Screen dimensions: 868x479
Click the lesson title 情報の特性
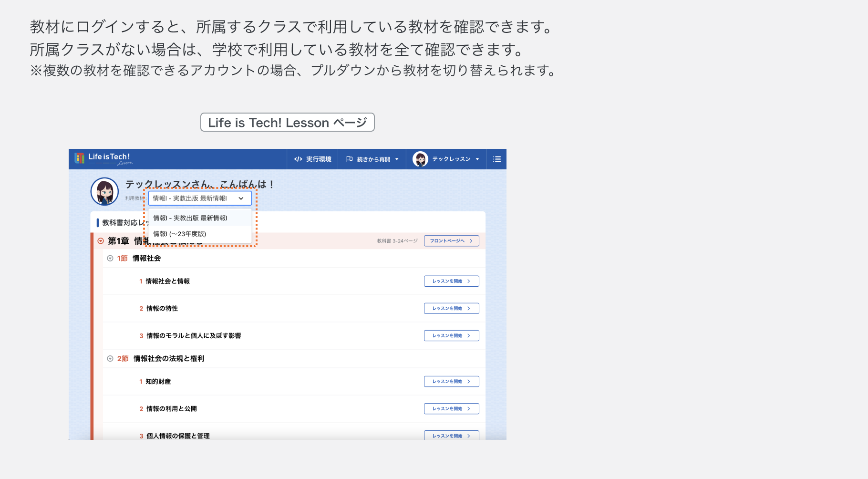point(162,309)
